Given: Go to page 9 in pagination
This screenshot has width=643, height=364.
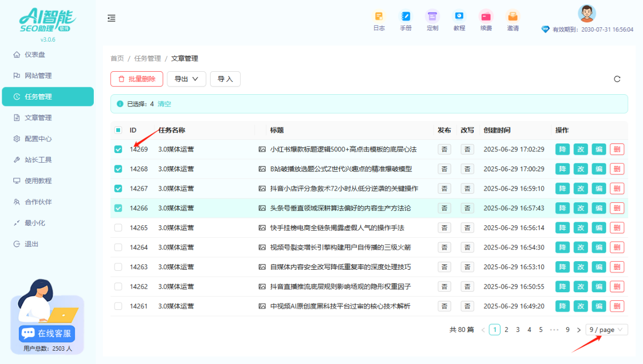Looking at the screenshot, I should pyautogui.click(x=567, y=330).
